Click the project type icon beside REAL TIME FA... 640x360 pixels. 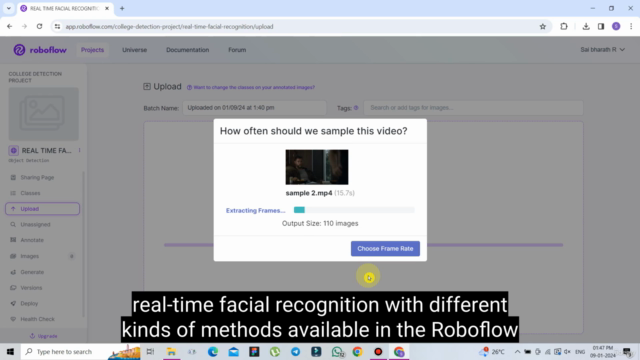[x=13, y=151]
